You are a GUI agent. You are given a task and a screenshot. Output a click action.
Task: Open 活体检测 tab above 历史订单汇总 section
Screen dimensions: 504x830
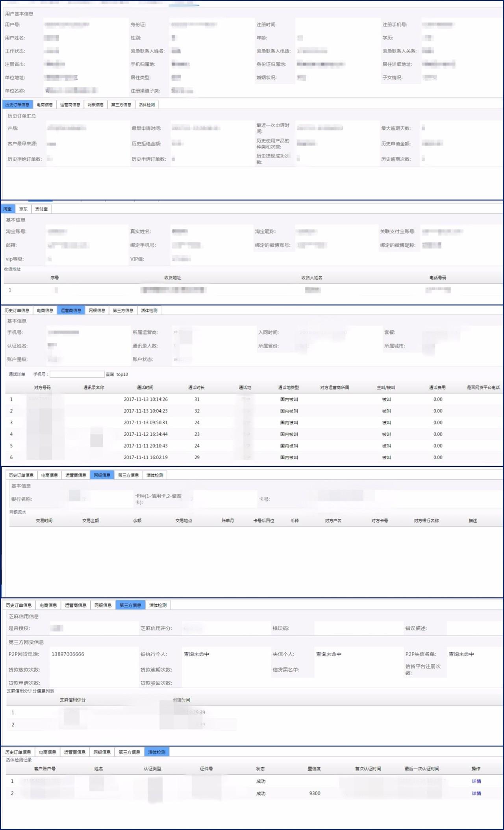146,104
